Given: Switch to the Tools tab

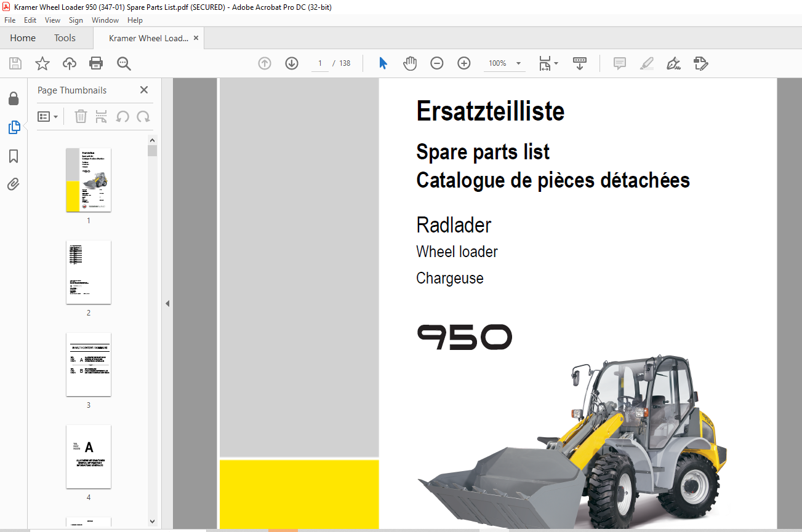Looking at the screenshot, I should [65, 38].
